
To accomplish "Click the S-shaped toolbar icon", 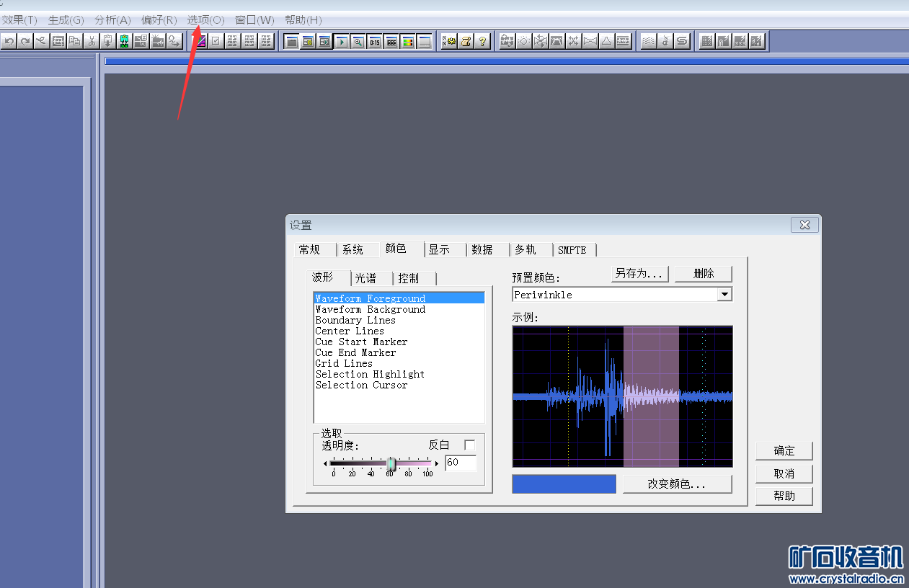I will point(681,41).
